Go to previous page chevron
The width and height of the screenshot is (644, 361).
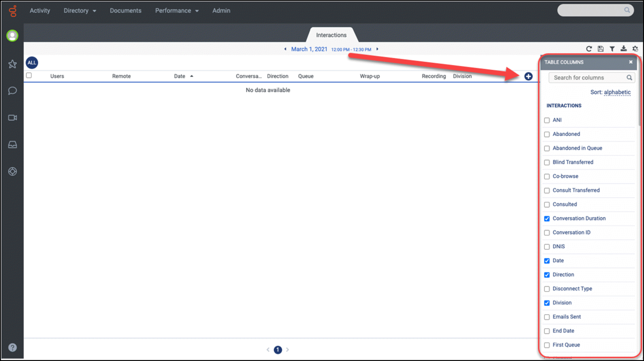tap(268, 350)
